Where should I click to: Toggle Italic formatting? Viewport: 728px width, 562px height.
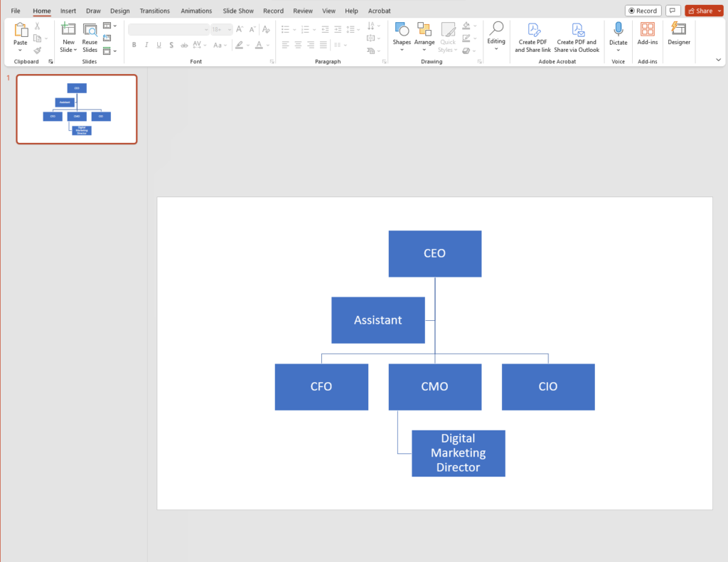coord(146,45)
